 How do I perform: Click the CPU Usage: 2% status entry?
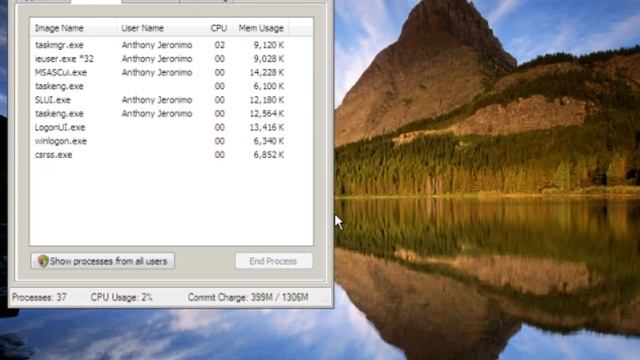(x=121, y=297)
